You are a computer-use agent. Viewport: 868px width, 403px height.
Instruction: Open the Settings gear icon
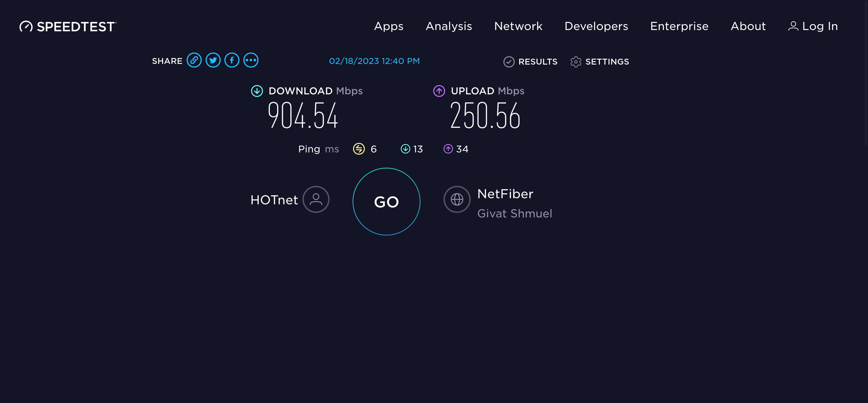pos(576,62)
